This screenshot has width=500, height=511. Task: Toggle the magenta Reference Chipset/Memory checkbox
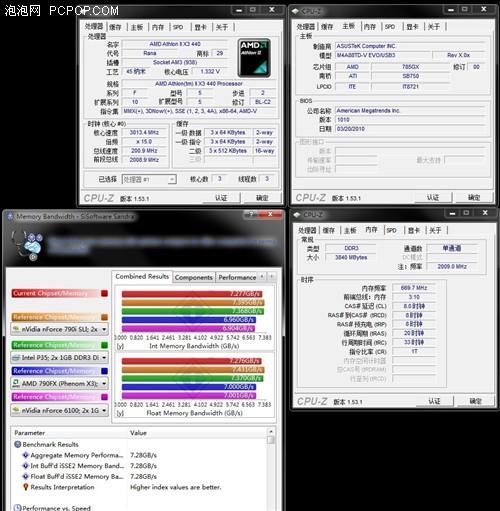(104, 397)
